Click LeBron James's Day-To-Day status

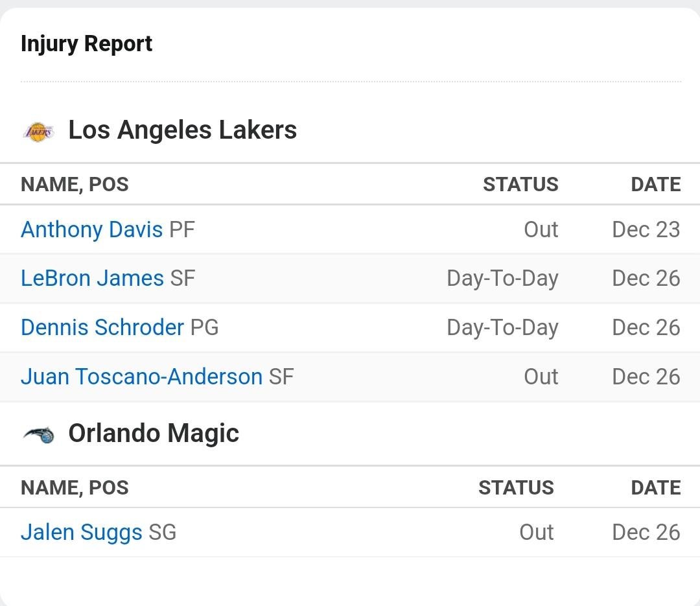(x=502, y=279)
